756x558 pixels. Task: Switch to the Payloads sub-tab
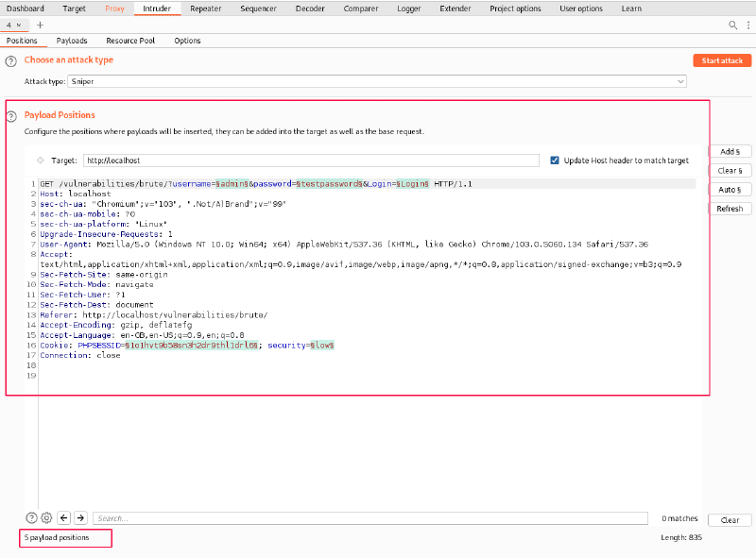(72, 41)
